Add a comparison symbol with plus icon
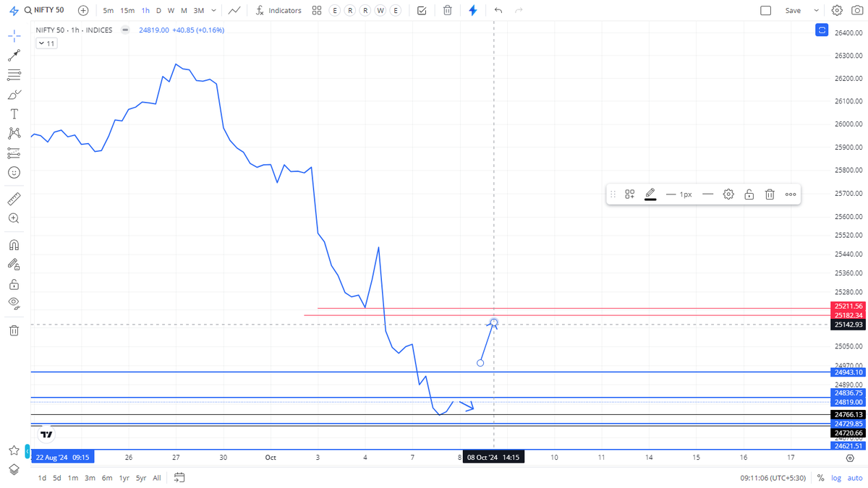868x488 pixels. click(x=83, y=11)
